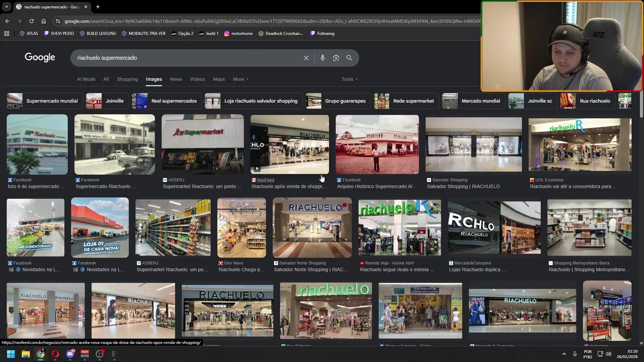Open the tab search dropdown arrow
This screenshot has height=362, width=644.
click(7, 7)
